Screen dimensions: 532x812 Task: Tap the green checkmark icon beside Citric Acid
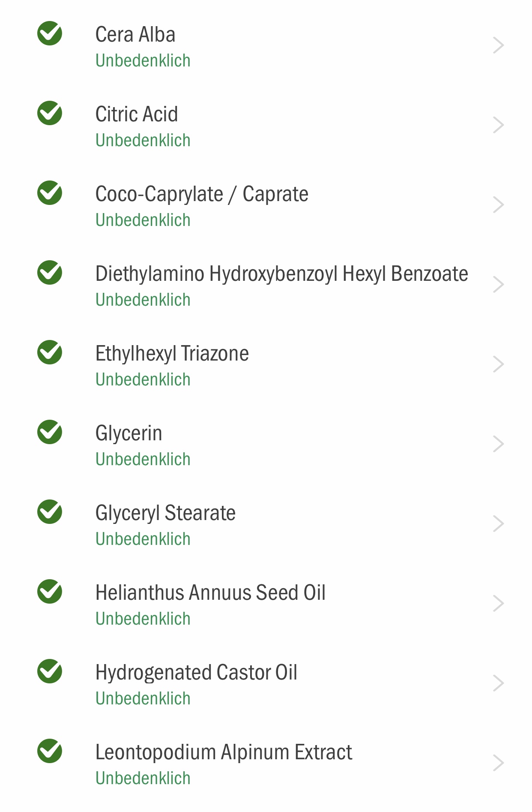(50, 113)
